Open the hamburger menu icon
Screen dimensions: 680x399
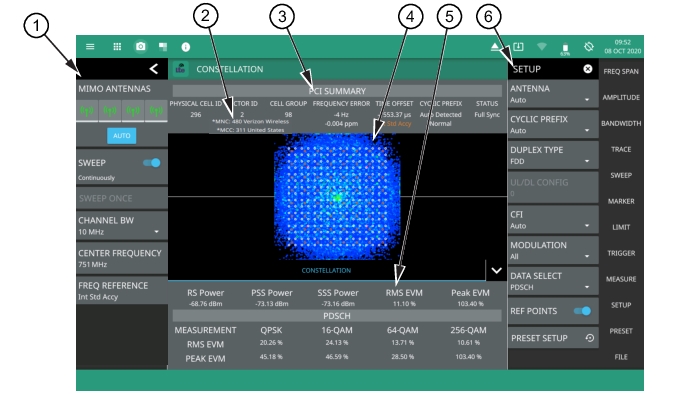tap(90, 46)
